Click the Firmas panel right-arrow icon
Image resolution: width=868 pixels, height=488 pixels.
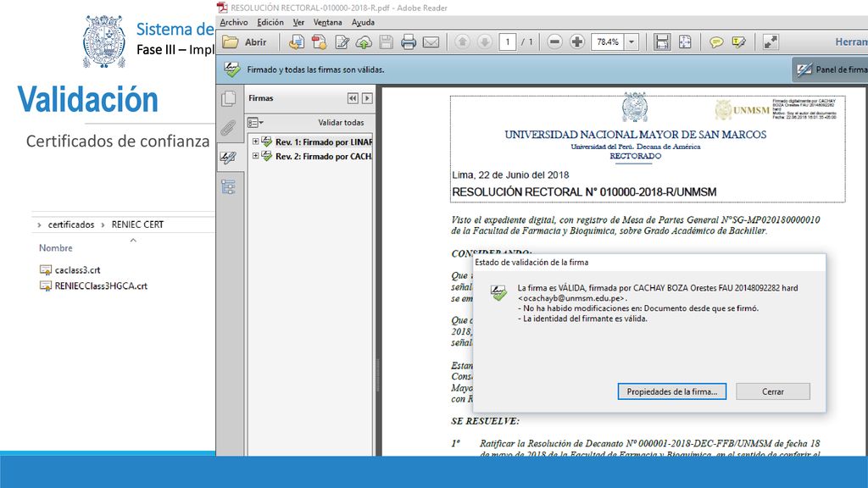coord(367,98)
